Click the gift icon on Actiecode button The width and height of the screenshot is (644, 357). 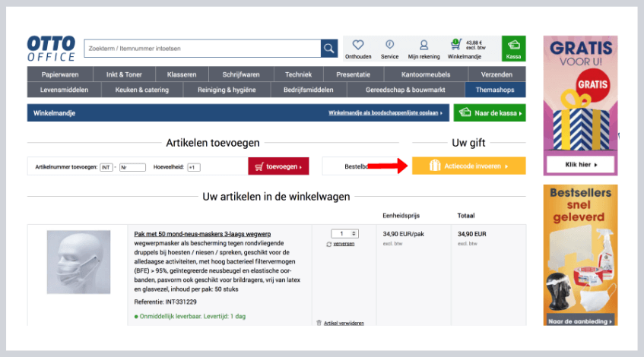pos(435,166)
